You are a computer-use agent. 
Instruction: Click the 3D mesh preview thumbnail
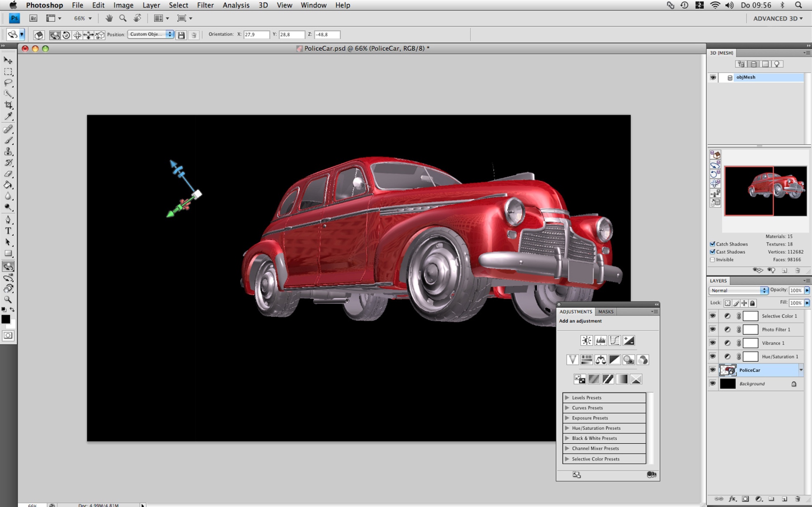[765, 191]
